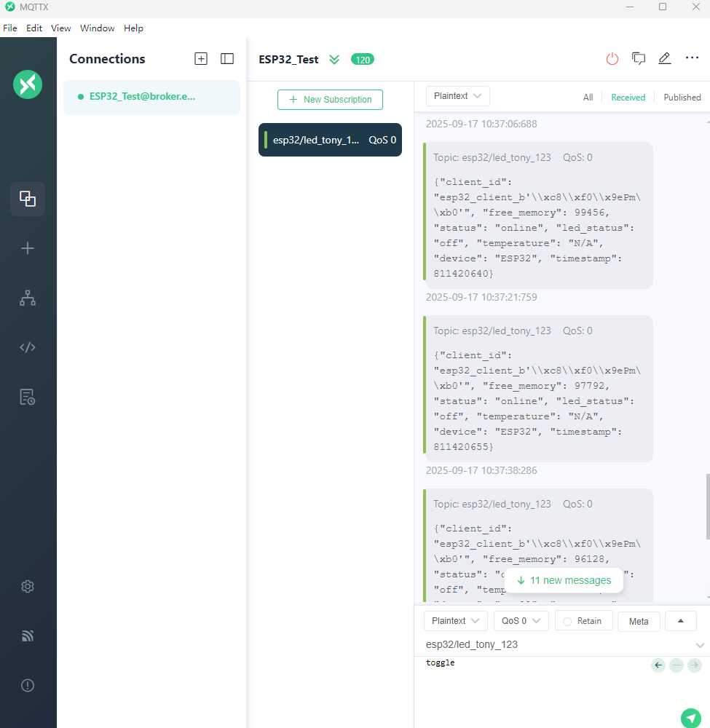Click the timestamp 2025-09-17 10:37:21:759

(481, 297)
